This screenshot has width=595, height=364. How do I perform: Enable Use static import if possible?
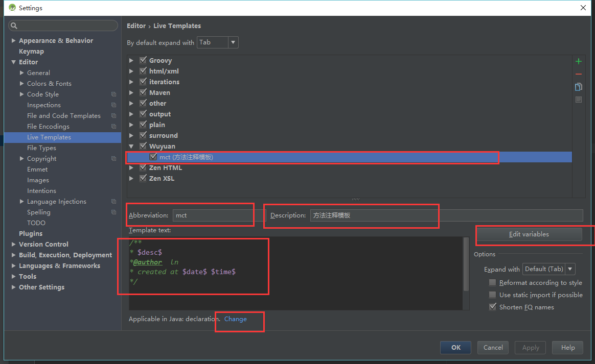[x=493, y=295]
